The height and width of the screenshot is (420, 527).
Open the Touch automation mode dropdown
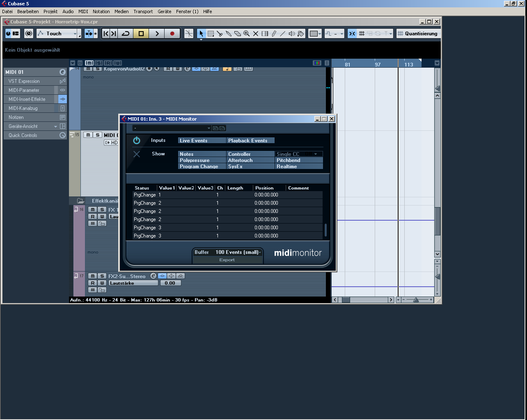(x=57, y=34)
